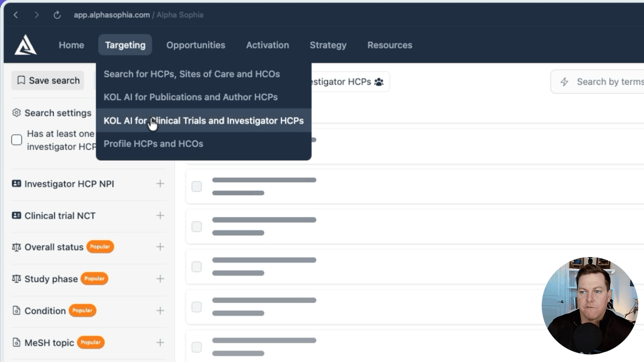Expand the Condition filter plus button

pyautogui.click(x=160, y=311)
